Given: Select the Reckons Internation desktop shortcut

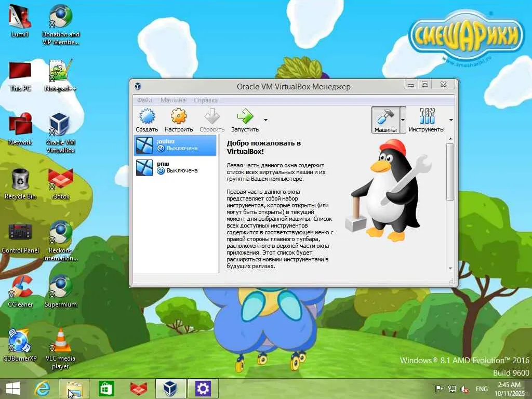Looking at the screenshot, I should [60, 241].
